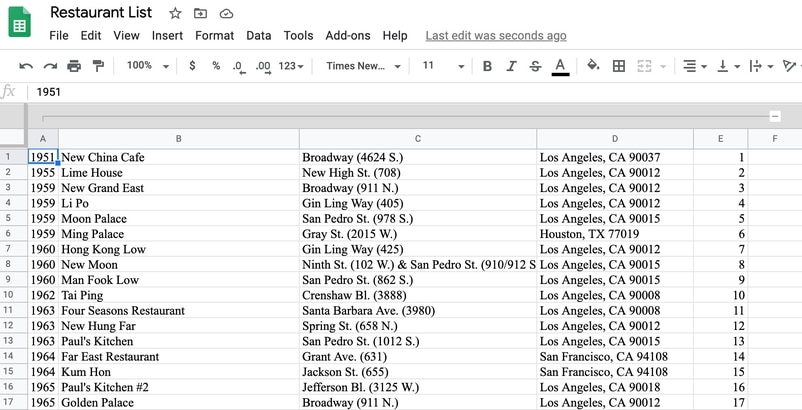Toggle italic formatting
Image resolution: width=802 pixels, height=410 pixels.
511,66
